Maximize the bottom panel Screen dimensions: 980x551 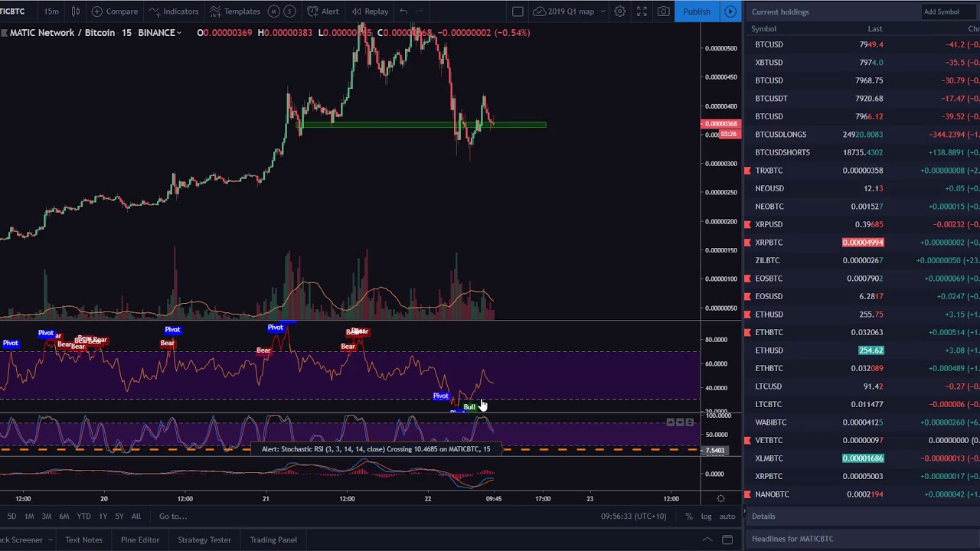coord(727,540)
